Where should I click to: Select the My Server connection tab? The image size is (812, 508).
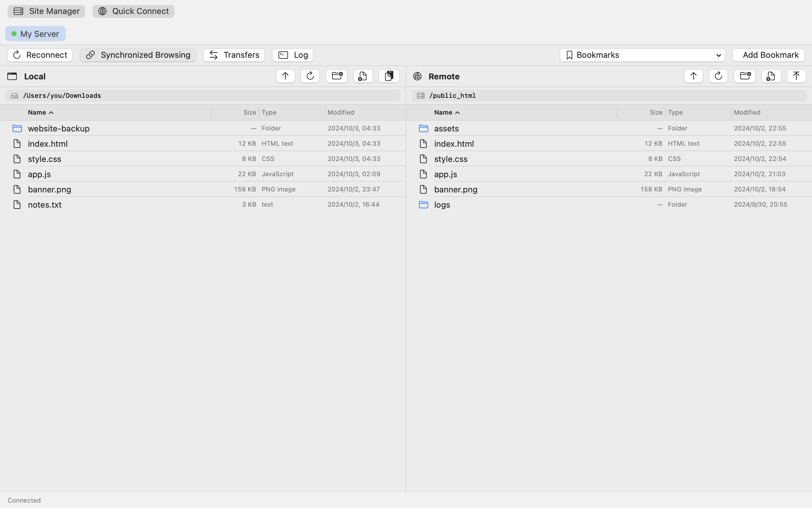tap(35, 34)
